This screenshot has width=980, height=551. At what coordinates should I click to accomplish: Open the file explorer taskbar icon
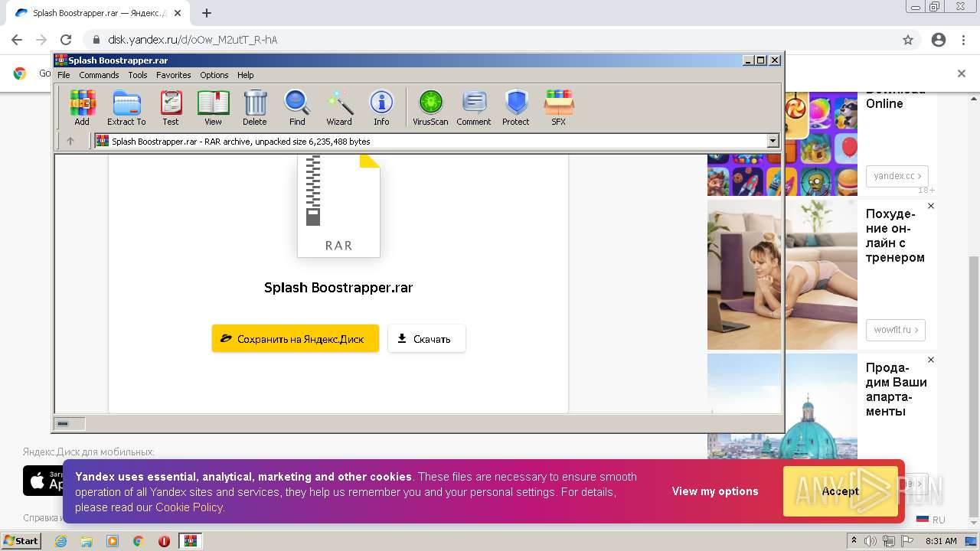pos(87,541)
